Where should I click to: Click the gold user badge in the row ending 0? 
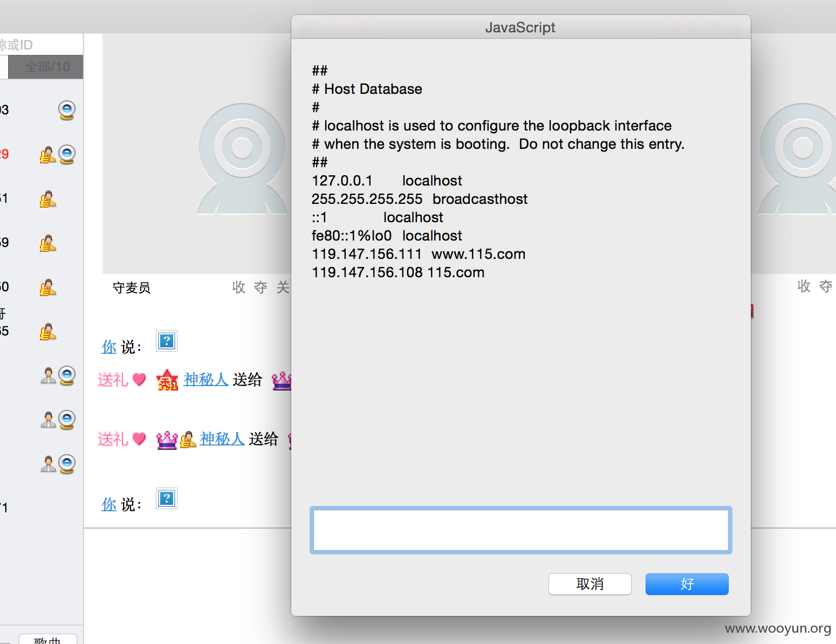pos(47,287)
